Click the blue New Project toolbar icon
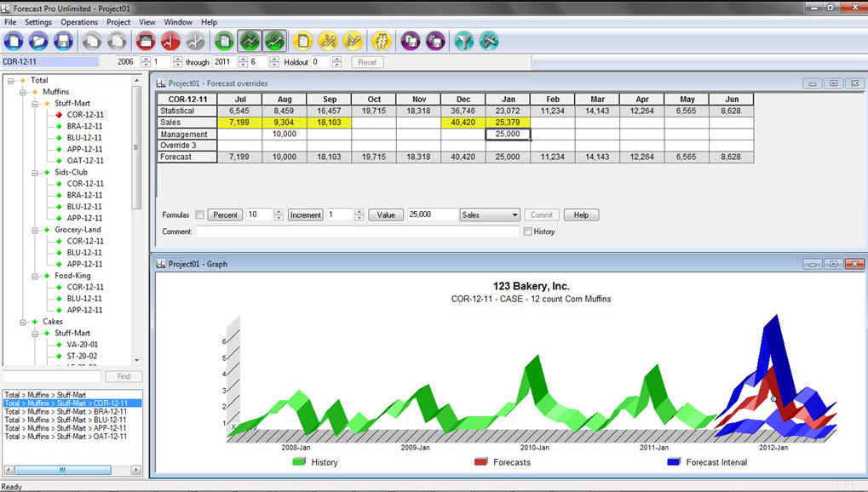This screenshot has height=492, width=868. pyautogui.click(x=14, y=40)
